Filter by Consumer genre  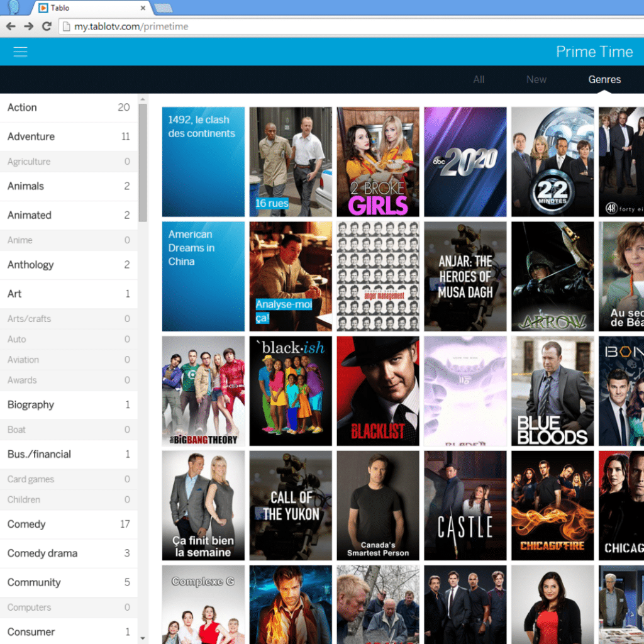click(69, 631)
